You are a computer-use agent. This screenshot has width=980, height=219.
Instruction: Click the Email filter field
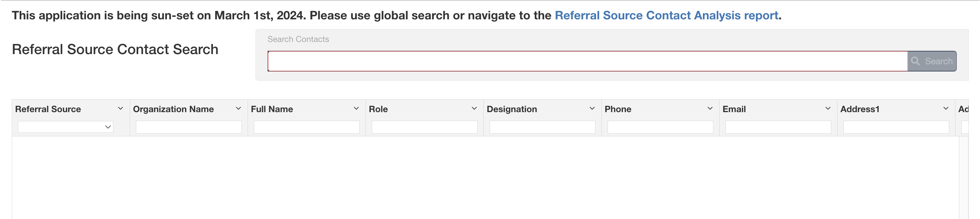pyautogui.click(x=778, y=127)
